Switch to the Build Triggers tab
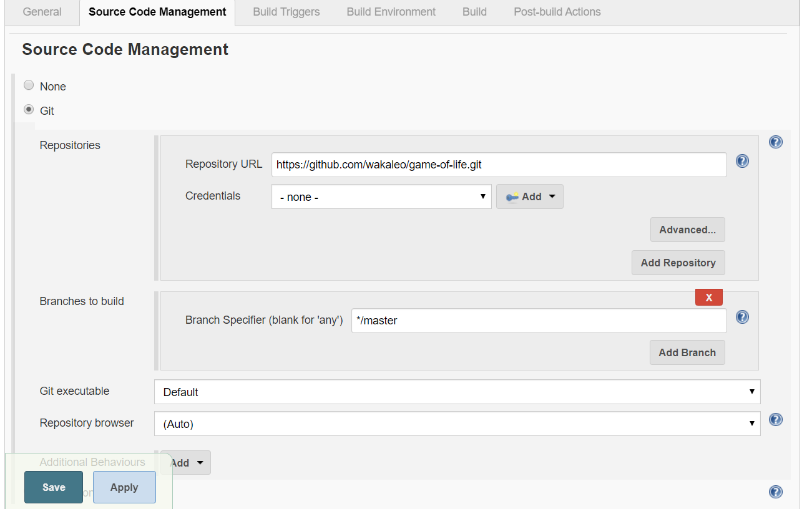The width and height of the screenshot is (812, 509). pos(286,12)
